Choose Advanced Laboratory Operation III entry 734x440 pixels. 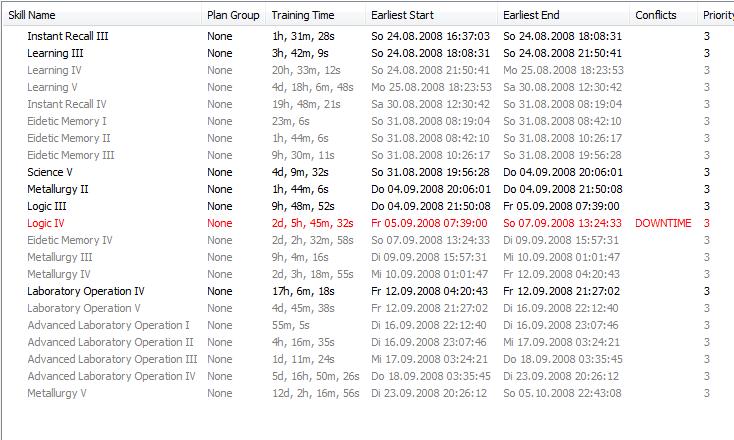pos(112,359)
